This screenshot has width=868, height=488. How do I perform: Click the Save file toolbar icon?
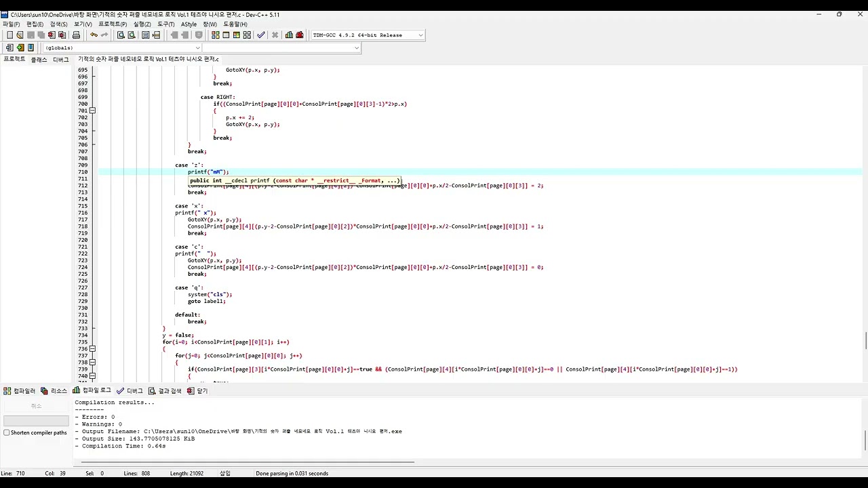[31, 35]
